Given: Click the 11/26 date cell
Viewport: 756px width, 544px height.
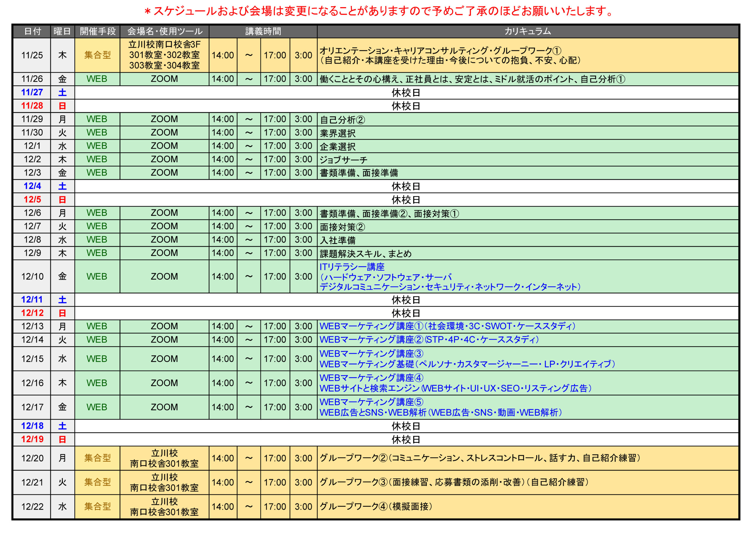Looking at the screenshot, I should pos(32,79).
